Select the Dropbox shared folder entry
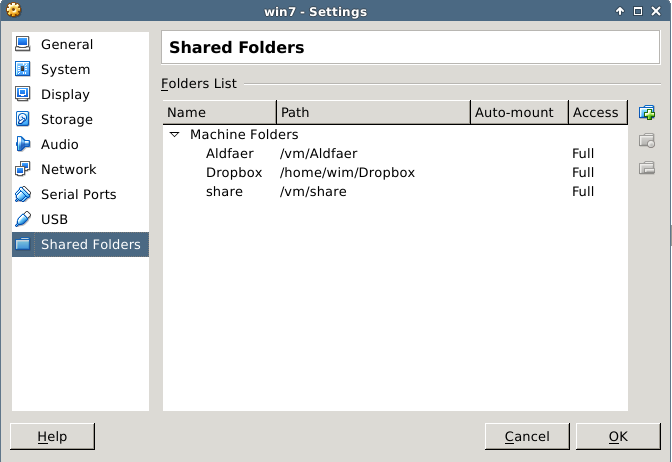The height and width of the screenshot is (462, 672). tap(234, 172)
